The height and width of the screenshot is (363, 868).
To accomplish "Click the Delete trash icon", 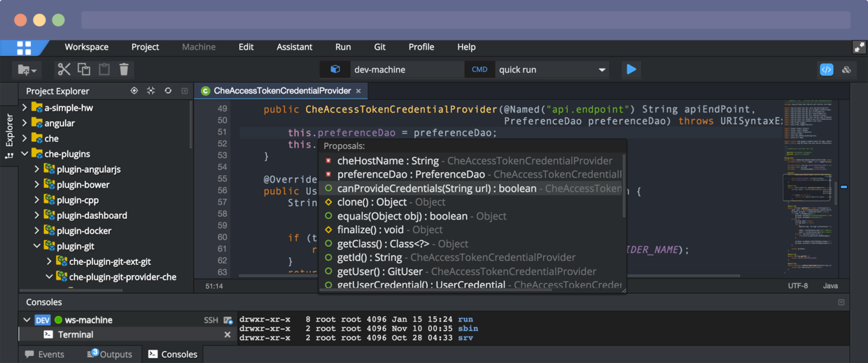I will pyautogui.click(x=124, y=69).
